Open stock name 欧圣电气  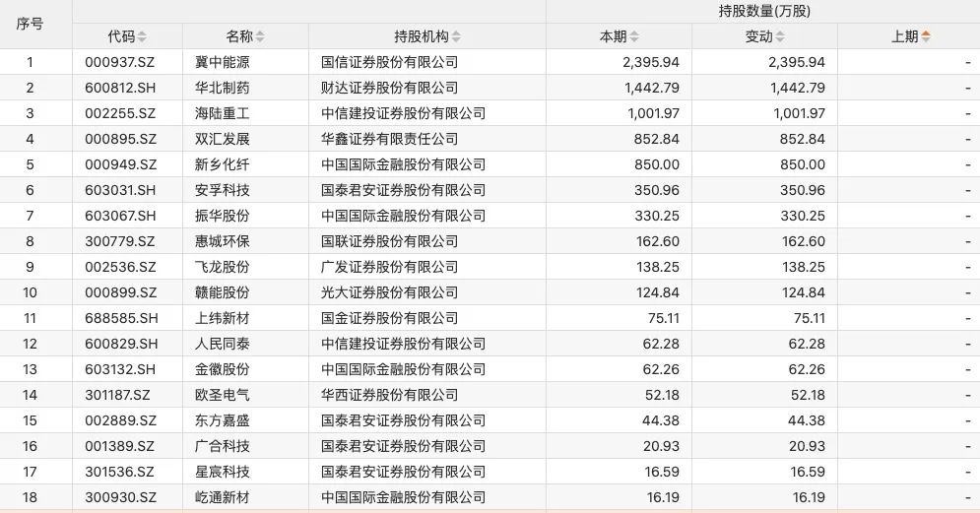coord(222,396)
